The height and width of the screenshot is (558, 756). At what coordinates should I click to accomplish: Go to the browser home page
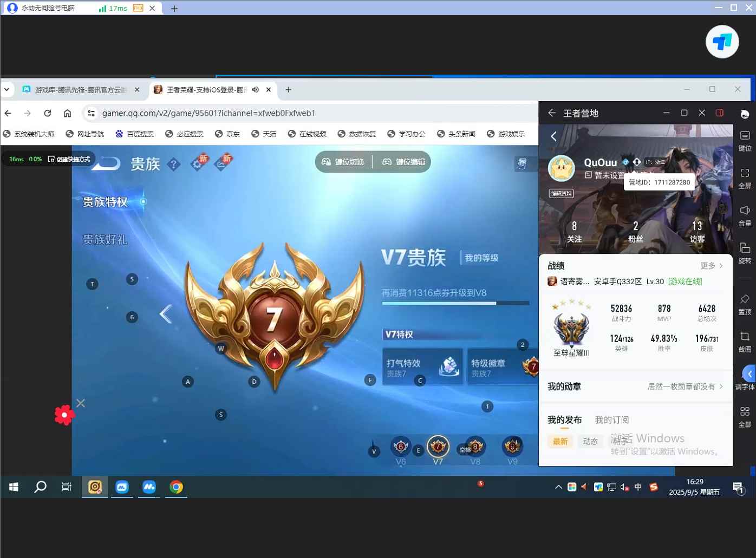tap(67, 113)
